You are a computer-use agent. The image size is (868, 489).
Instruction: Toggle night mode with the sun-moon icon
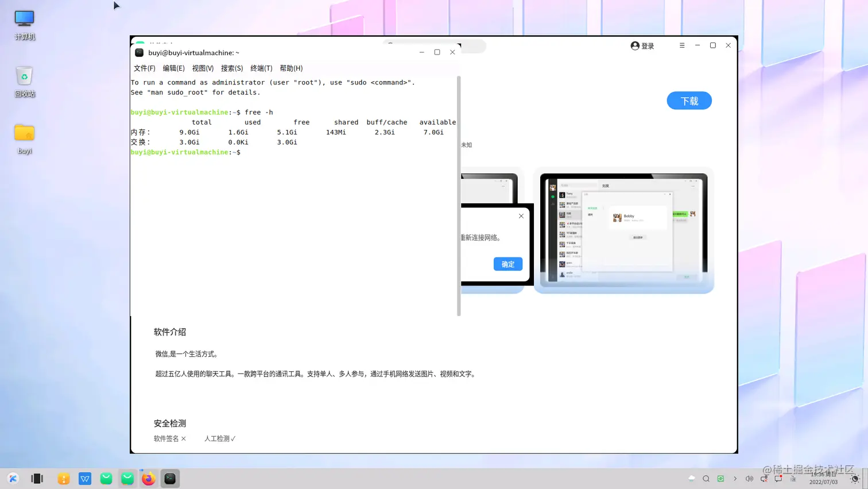click(854, 479)
